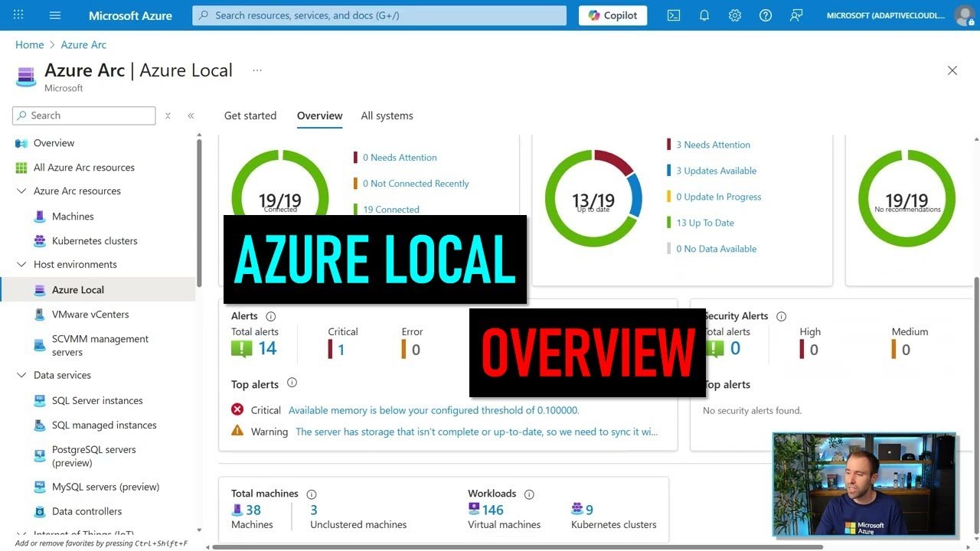
Task: Click the Total machines info icon
Action: point(312,494)
